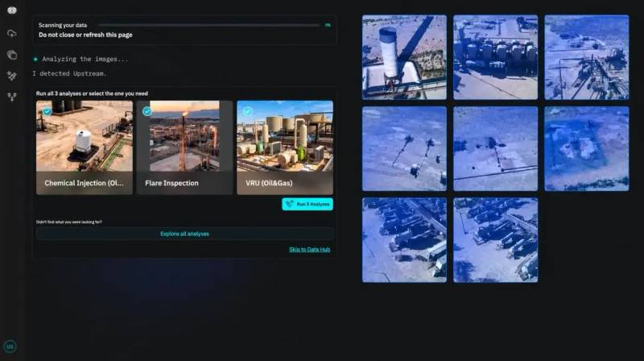Viewport: 644px width, 361px height.
Task: Open the workflow branch sidebar icon
Action: (x=12, y=97)
